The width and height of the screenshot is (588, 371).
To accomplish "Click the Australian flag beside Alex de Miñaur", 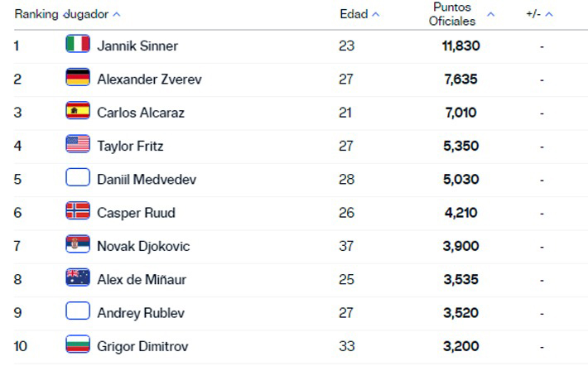I will point(78,279).
